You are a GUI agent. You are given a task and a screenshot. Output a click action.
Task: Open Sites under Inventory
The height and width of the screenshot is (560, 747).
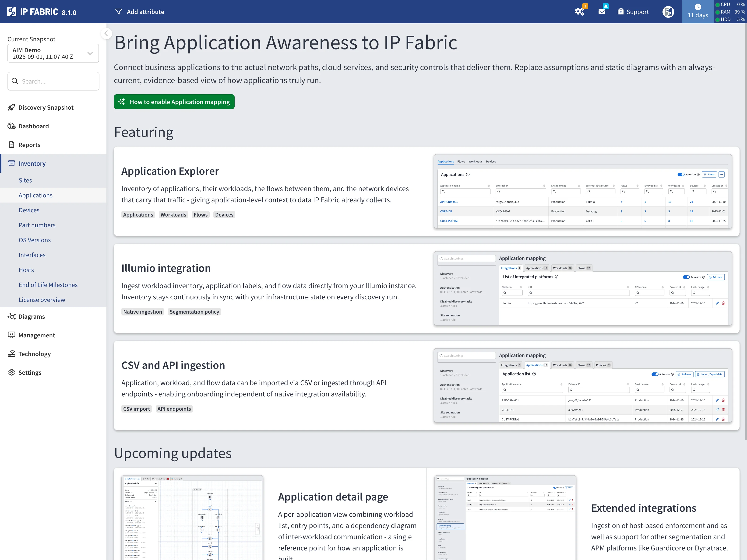25,180
